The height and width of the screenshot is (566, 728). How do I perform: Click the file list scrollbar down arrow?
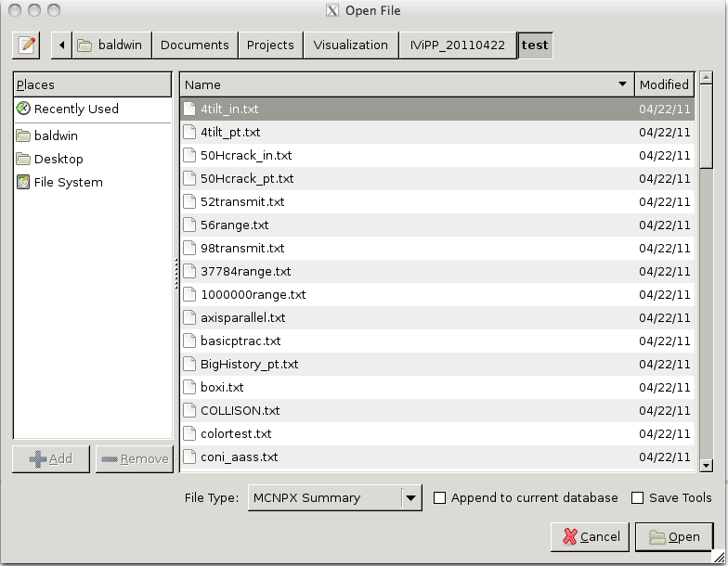click(x=706, y=466)
